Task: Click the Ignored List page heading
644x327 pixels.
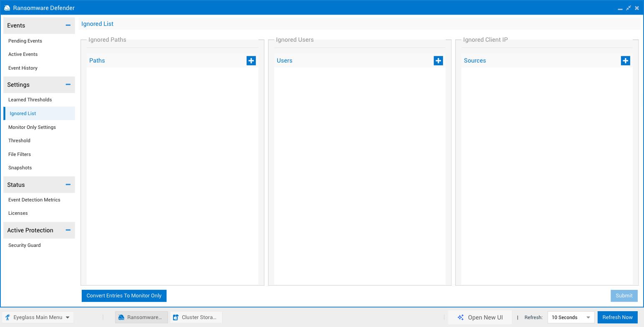Action: [x=97, y=24]
